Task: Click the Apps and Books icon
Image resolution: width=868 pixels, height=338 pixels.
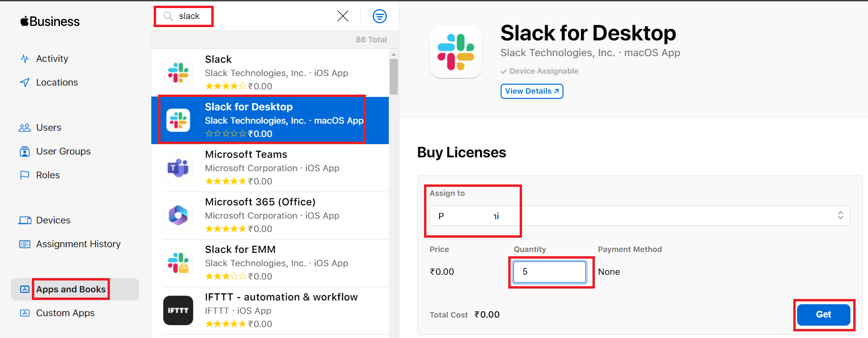Action: tap(25, 289)
